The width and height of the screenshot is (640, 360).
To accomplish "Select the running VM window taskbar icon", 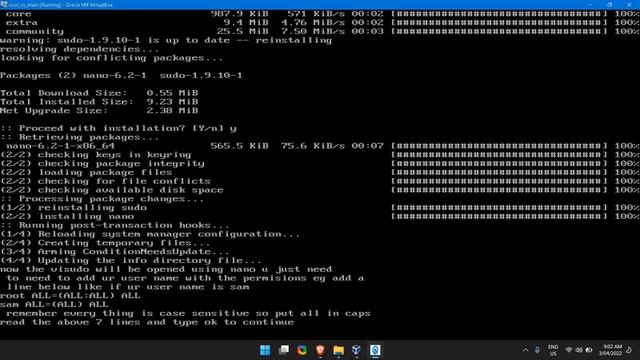I will [x=375, y=350].
